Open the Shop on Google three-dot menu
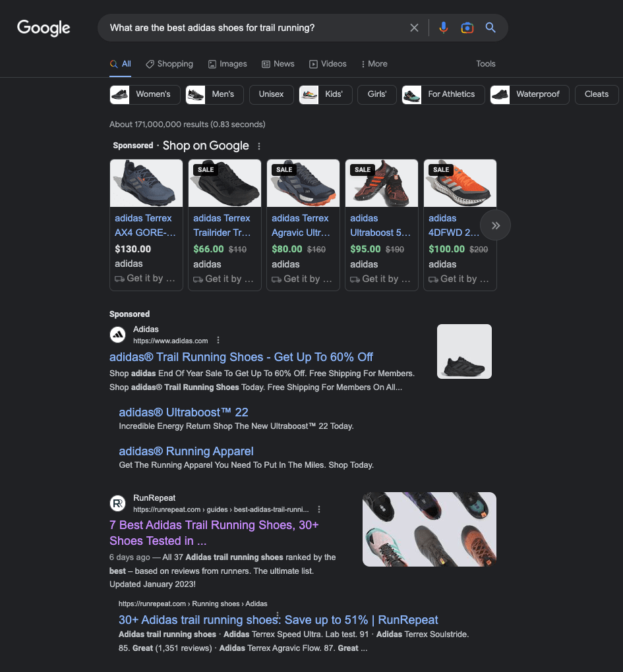Viewport: 623px width, 672px height. (x=259, y=146)
